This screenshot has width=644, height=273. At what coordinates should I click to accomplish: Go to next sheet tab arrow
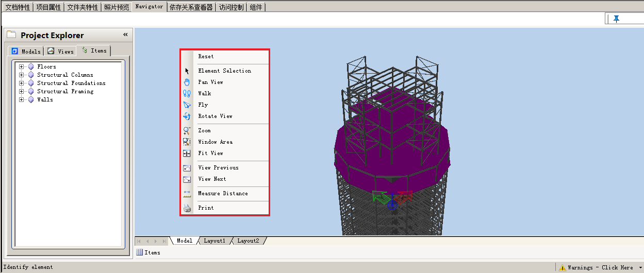pyautogui.click(x=156, y=241)
